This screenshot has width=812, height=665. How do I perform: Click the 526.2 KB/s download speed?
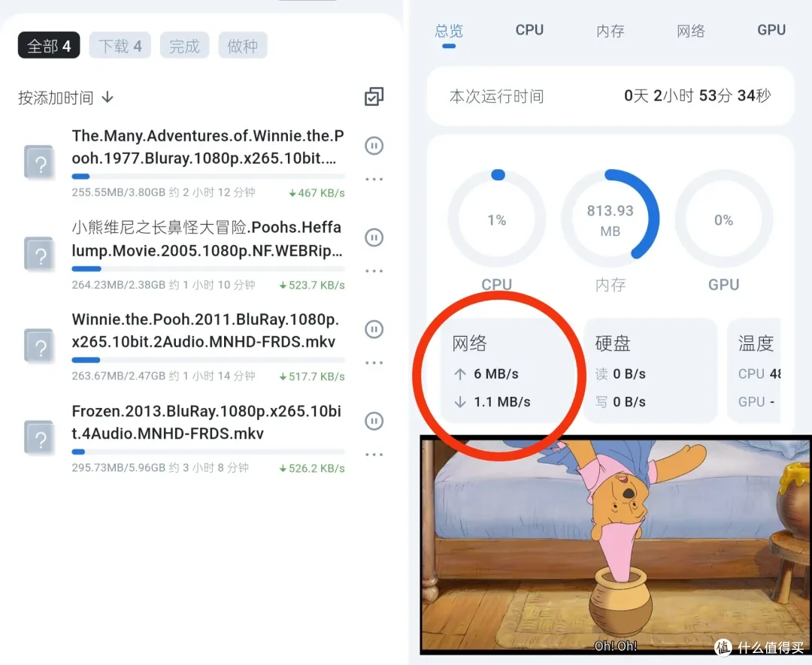click(312, 468)
